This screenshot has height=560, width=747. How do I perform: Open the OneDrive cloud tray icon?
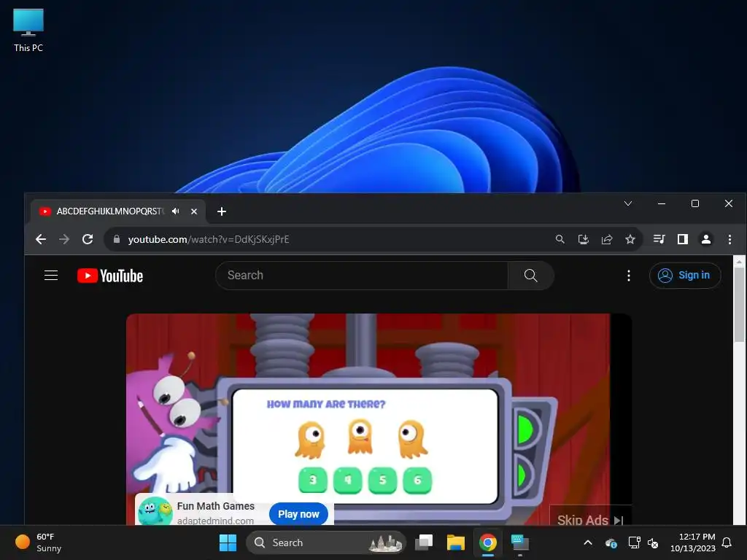pyautogui.click(x=611, y=542)
